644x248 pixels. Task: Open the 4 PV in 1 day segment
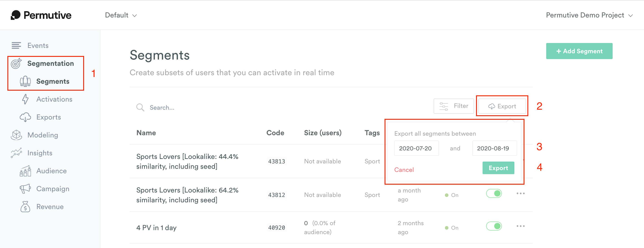point(156,228)
